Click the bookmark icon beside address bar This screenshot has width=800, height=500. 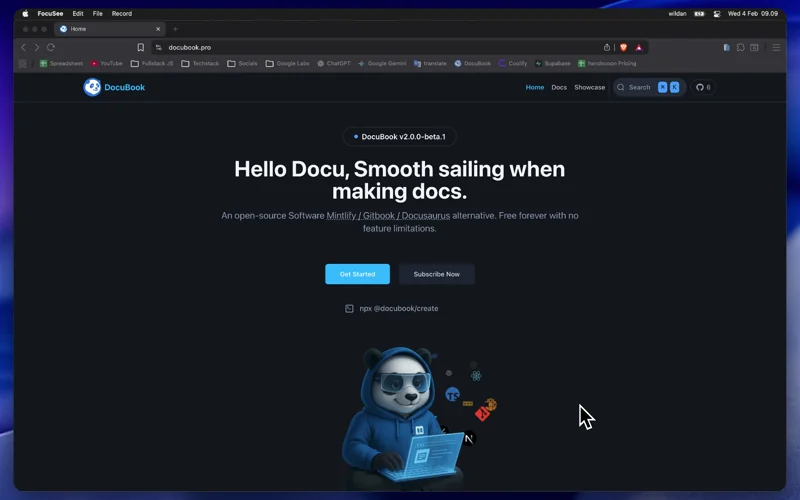(141, 47)
